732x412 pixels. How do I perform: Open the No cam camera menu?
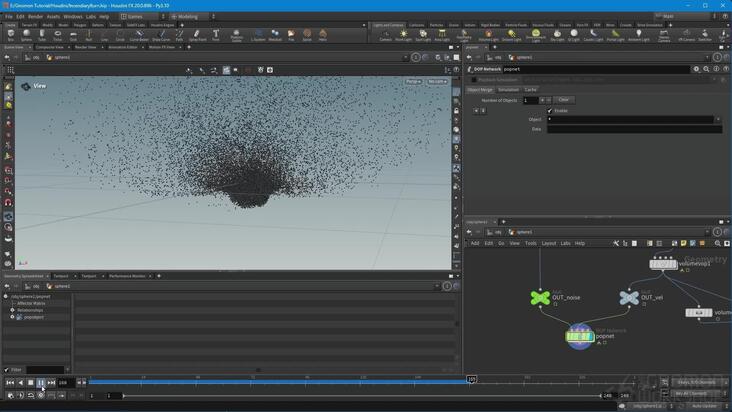pyautogui.click(x=437, y=82)
